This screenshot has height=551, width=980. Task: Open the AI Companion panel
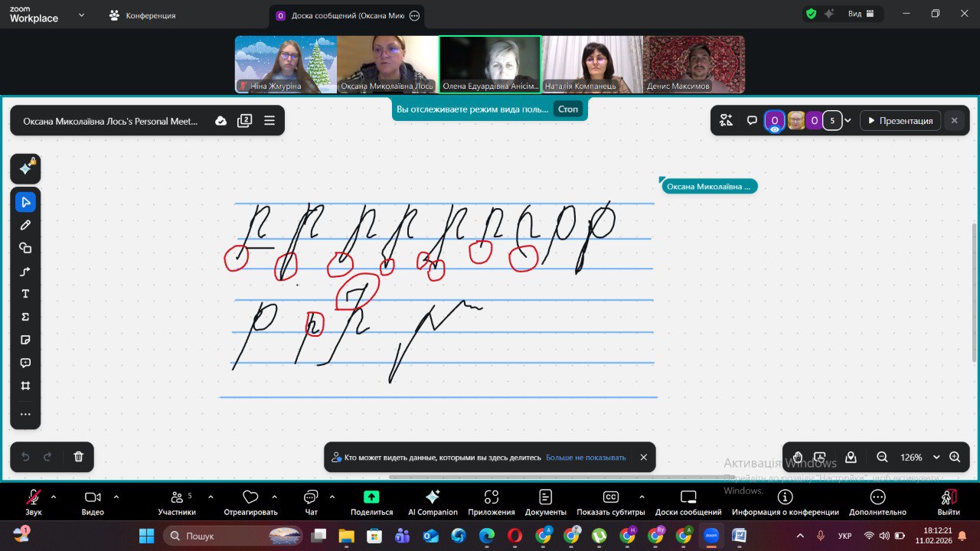tap(433, 501)
